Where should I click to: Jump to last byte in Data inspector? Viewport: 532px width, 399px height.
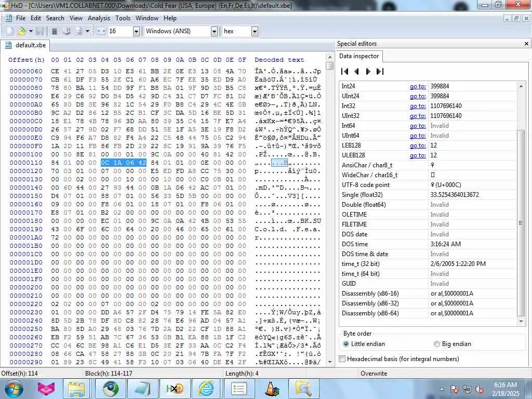click(x=380, y=71)
